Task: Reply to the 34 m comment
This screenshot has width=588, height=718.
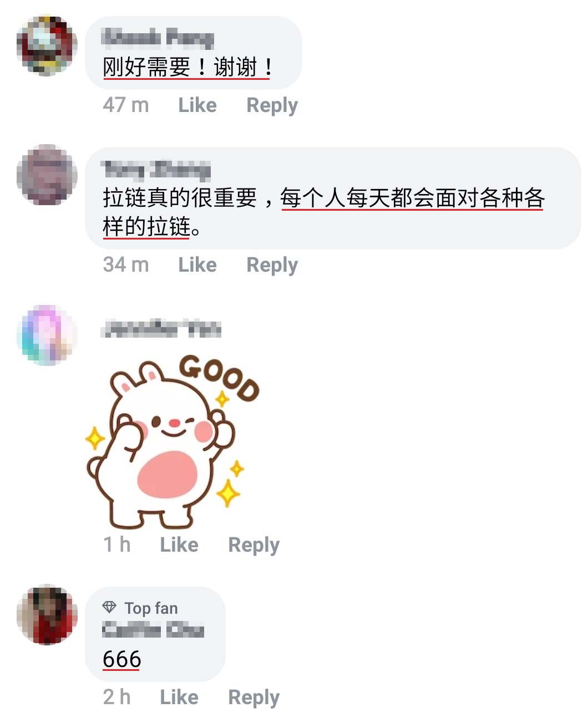Action: [272, 265]
